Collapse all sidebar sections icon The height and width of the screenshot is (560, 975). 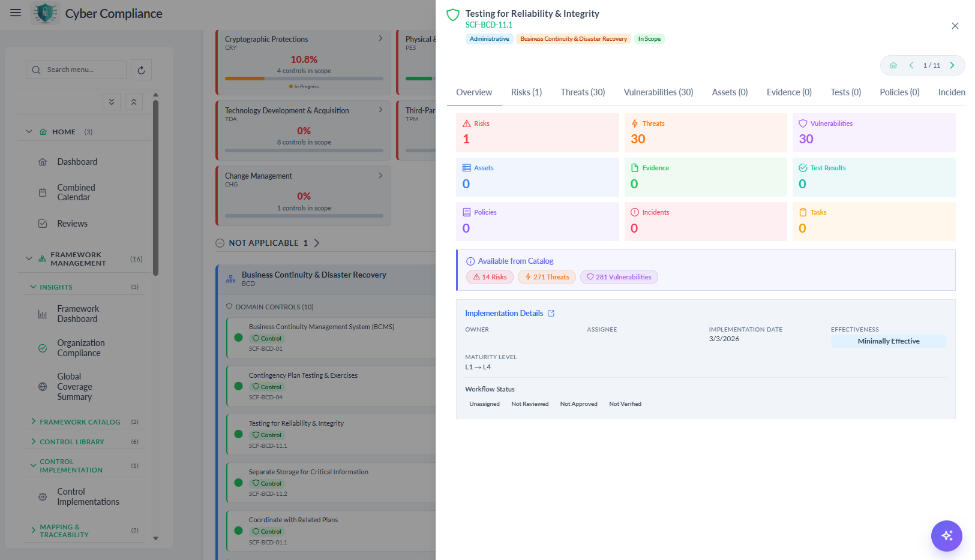pyautogui.click(x=134, y=102)
